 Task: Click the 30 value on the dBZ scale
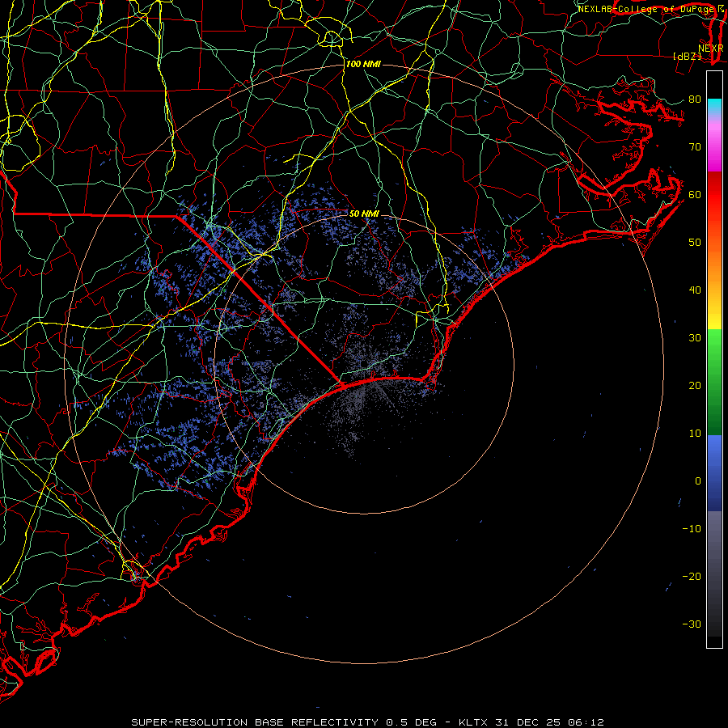pos(695,337)
